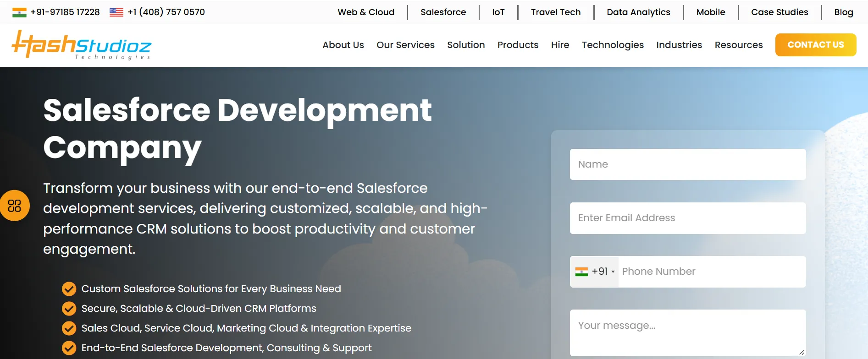
Task: Click the checkmark icon beside Sales Cloud
Action: (69, 328)
